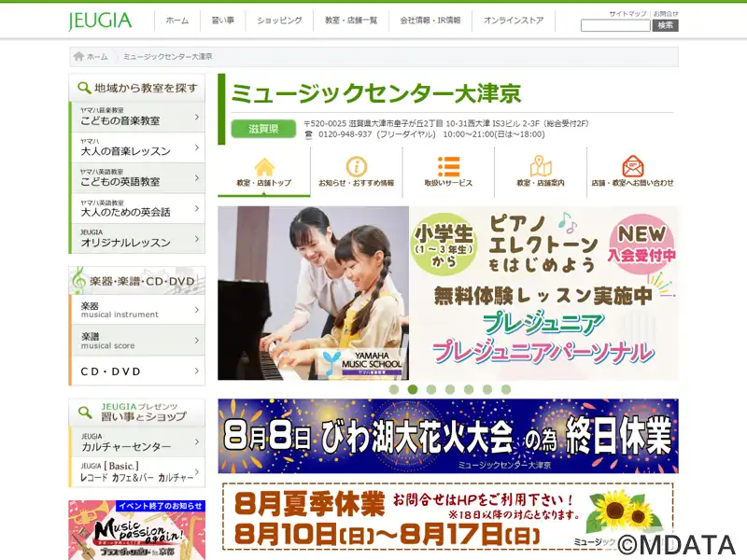The width and height of the screenshot is (747, 560).
Task: Click the treble clef icon by 楽器・楽譜・CD・DVD
Action: (78, 280)
